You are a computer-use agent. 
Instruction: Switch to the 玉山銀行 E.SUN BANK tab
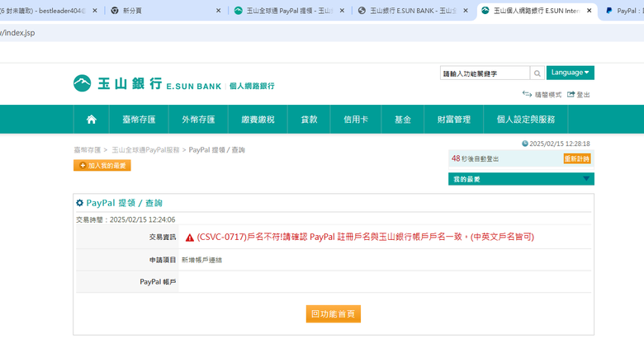tap(413, 11)
